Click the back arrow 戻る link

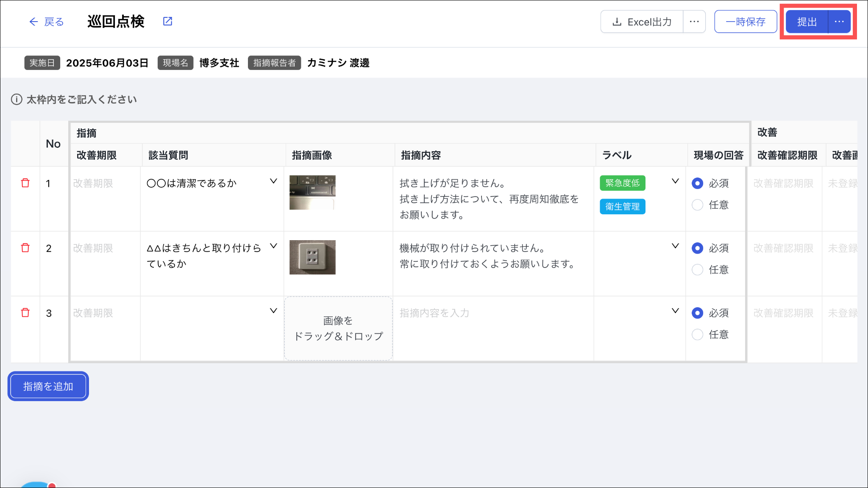point(46,22)
